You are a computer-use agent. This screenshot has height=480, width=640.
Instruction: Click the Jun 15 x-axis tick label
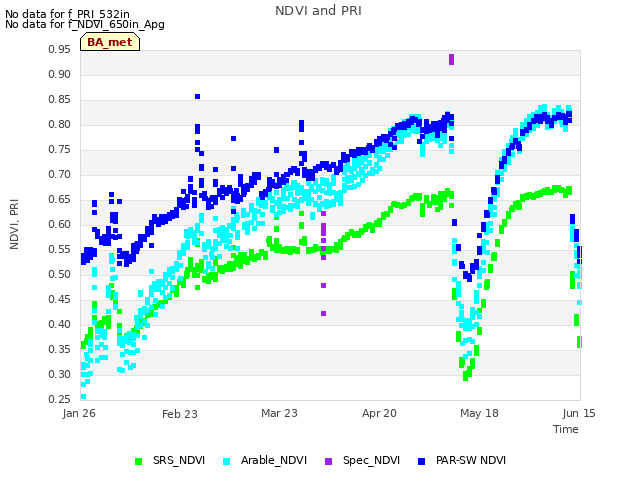pos(579,413)
